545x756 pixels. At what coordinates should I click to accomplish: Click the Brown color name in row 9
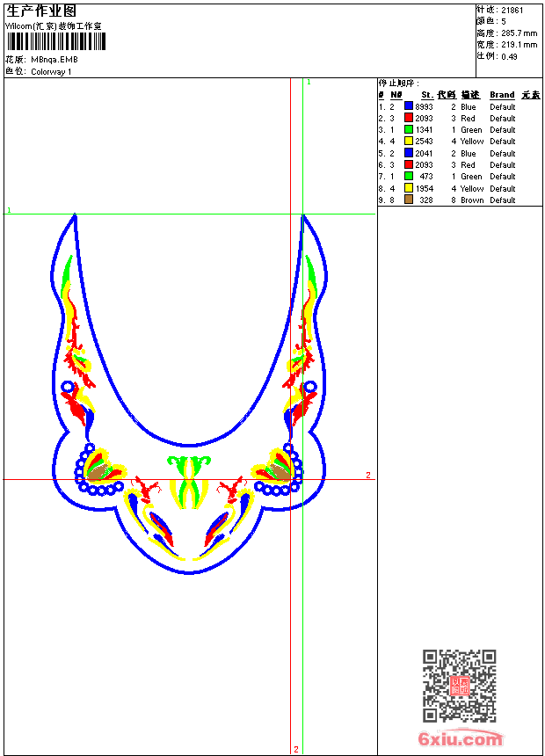coord(472,200)
